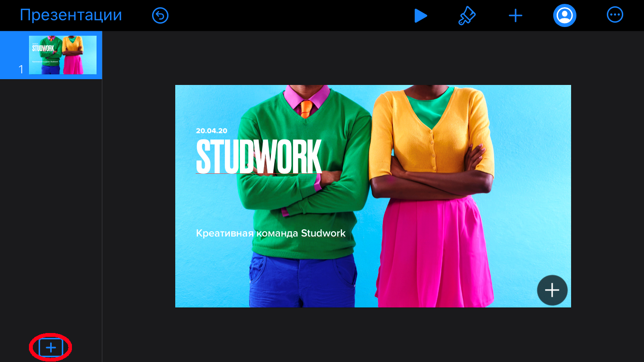The width and height of the screenshot is (644, 362).
Task: Undo the last action
Action: pyautogui.click(x=160, y=15)
